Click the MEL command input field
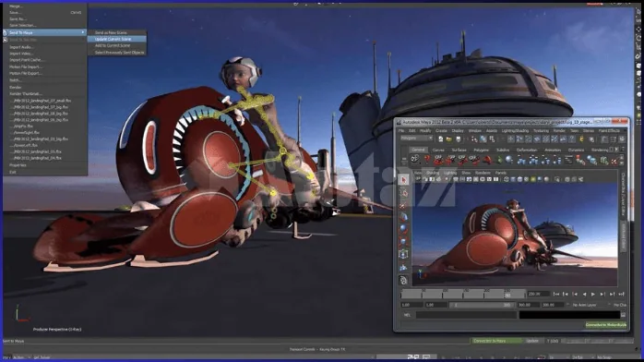The image size is (644, 362). click(466, 315)
